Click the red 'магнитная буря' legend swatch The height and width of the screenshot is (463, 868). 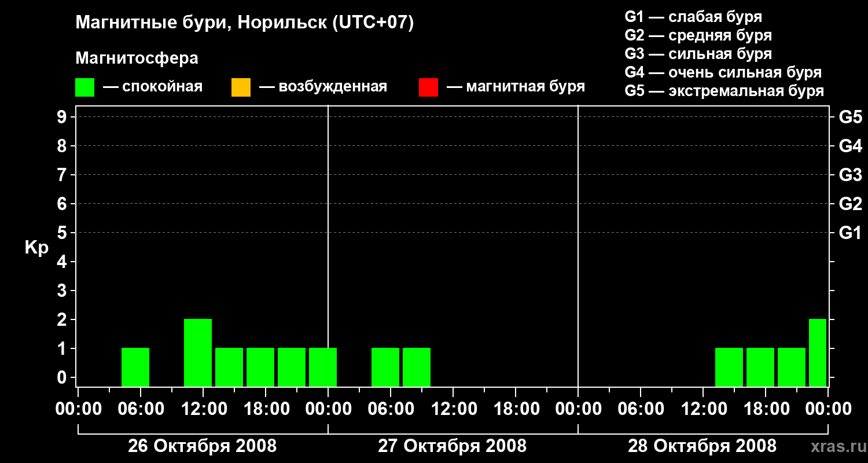click(428, 87)
